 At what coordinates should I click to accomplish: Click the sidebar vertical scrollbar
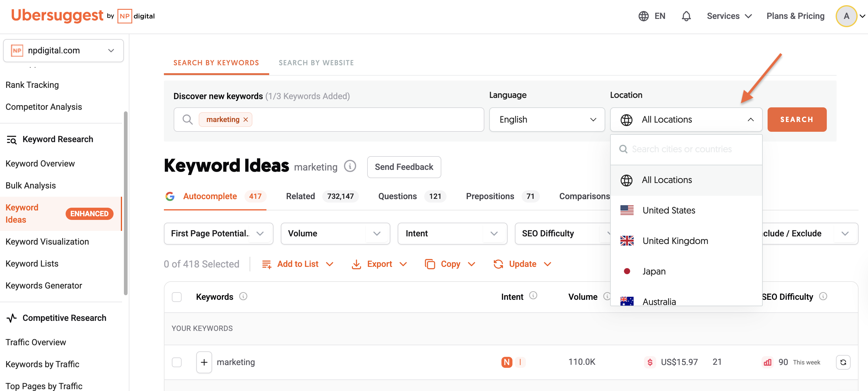(126, 203)
